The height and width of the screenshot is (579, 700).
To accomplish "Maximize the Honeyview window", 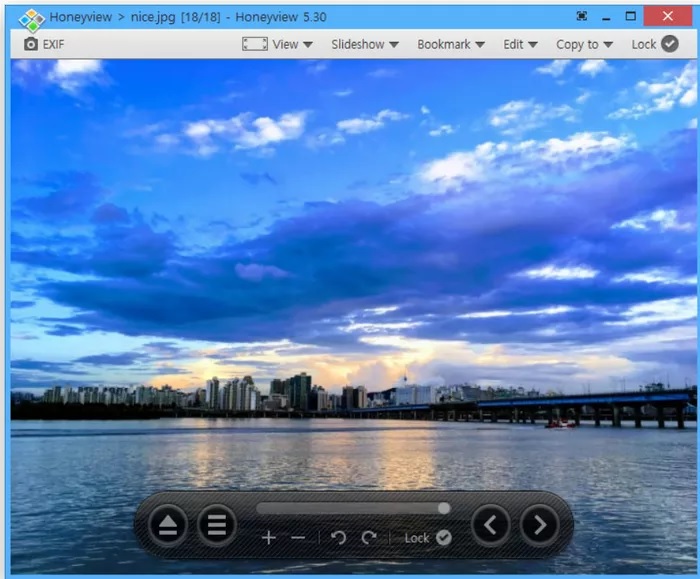I will [x=630, y=17].
